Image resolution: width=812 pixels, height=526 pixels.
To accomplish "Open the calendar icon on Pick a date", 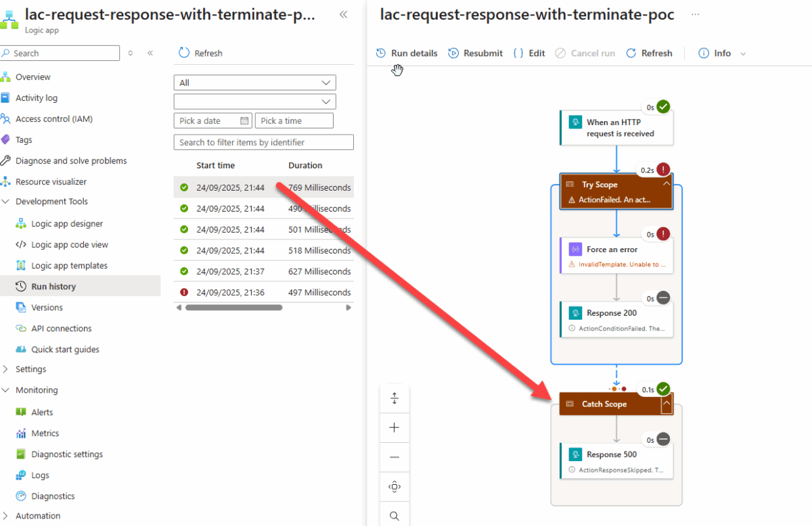I will 244,120.
